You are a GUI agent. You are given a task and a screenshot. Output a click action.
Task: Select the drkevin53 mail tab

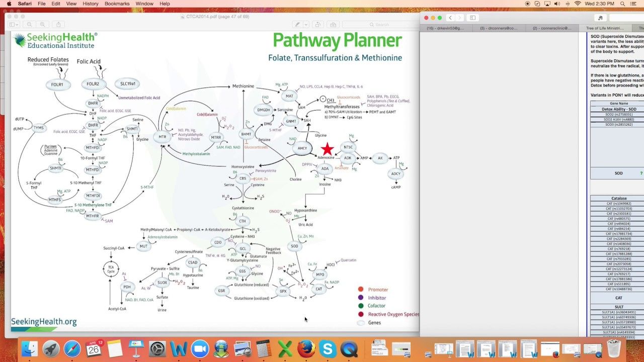coord(445,28)
